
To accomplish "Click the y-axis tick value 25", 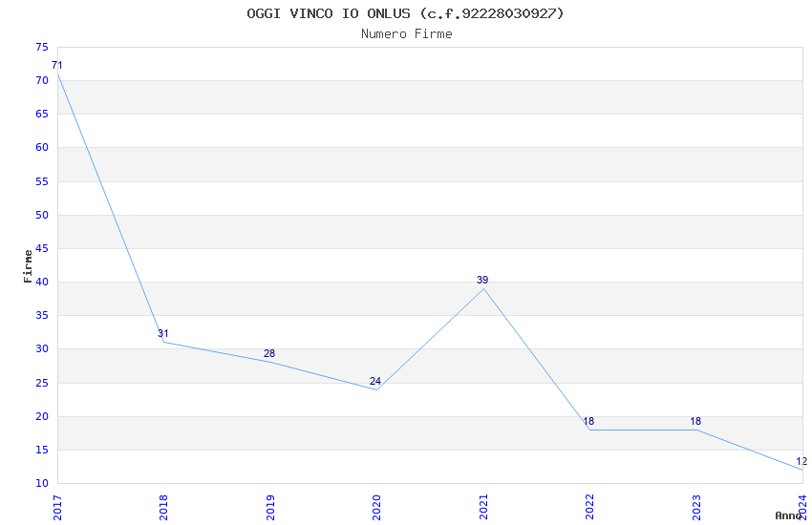I will [42, 383].
